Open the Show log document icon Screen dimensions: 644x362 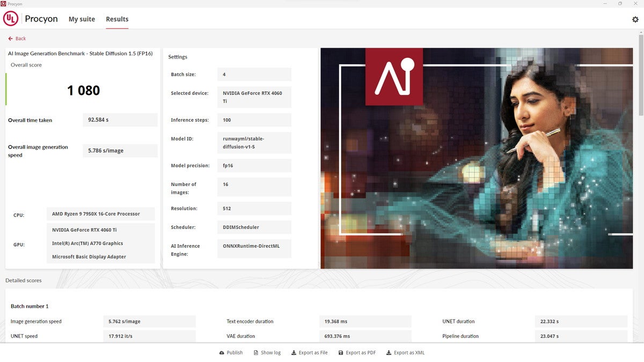[x=256, y=352]
